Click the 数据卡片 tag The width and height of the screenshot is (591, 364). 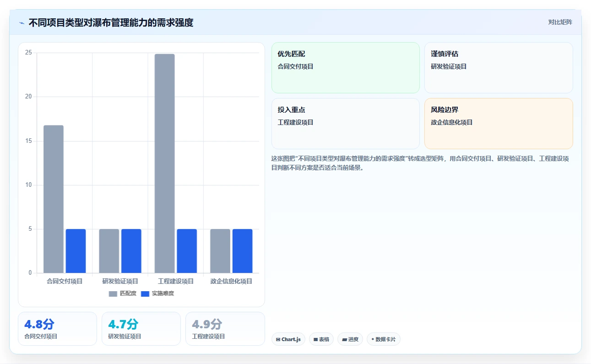pyautogui.click(x=384, y=339)
